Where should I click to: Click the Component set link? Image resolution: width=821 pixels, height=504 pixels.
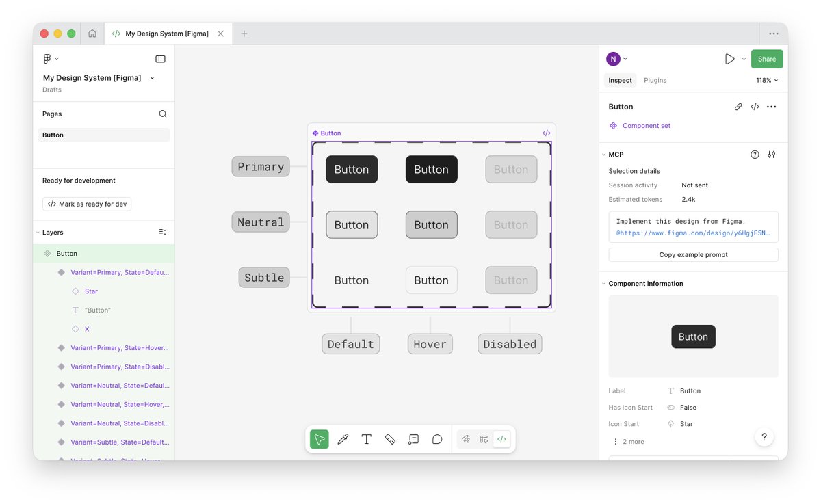[647, 126]
